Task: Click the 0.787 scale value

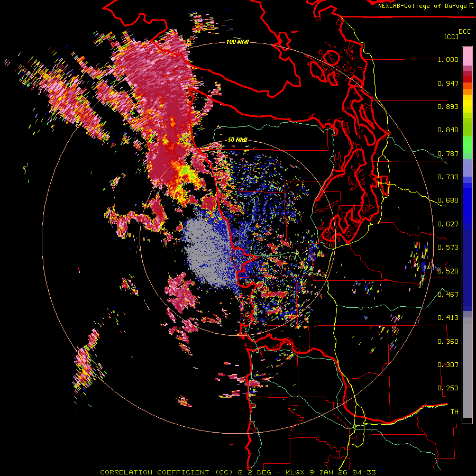Action: (448, 153)
